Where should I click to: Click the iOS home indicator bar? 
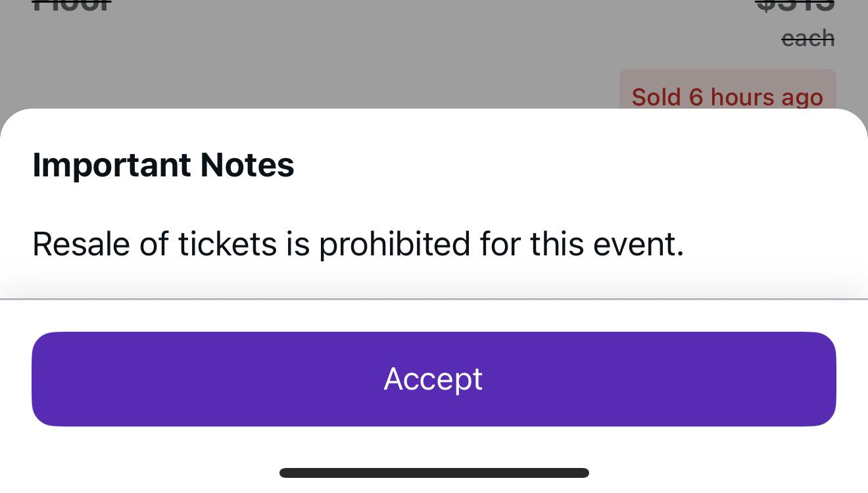coord(434,473)
